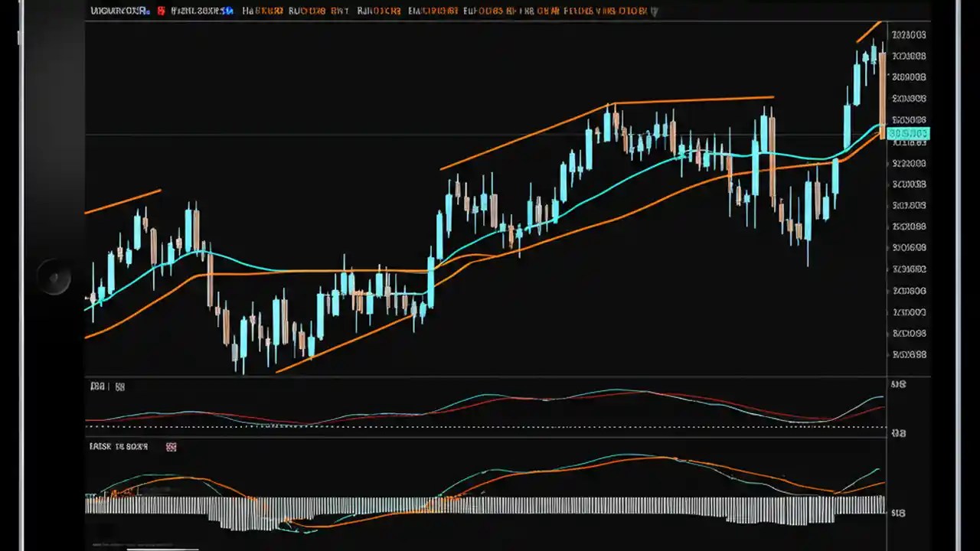Click the camera snapshot icon at the toolbar's right end
The height and width of the screenshot is (551, 980).
655,11
